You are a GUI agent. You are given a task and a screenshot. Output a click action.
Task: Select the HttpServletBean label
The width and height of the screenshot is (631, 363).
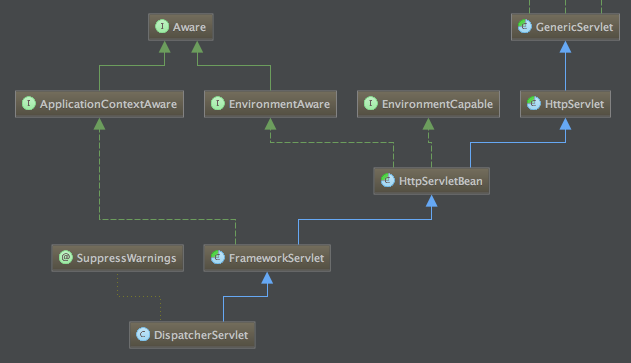[x=441, y=181]
